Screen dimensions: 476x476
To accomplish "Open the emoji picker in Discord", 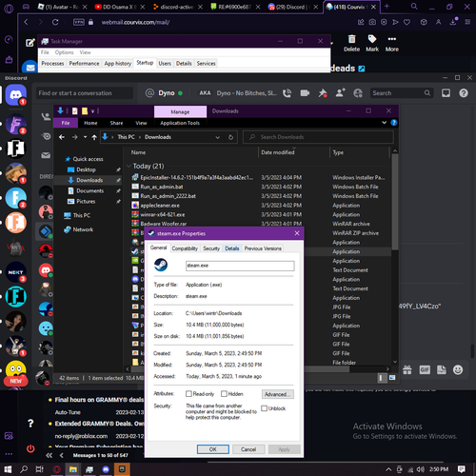I will (x=458, y=369).
